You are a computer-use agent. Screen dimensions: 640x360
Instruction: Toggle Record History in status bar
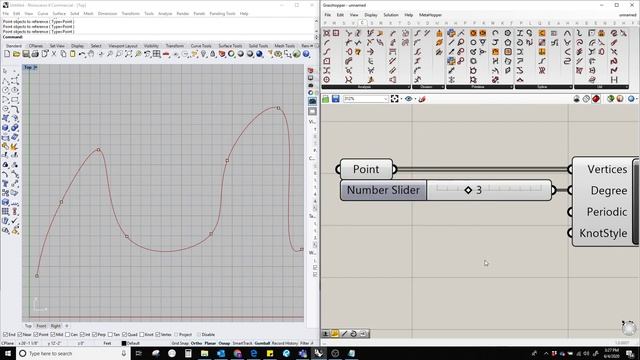tap(285, 343)
